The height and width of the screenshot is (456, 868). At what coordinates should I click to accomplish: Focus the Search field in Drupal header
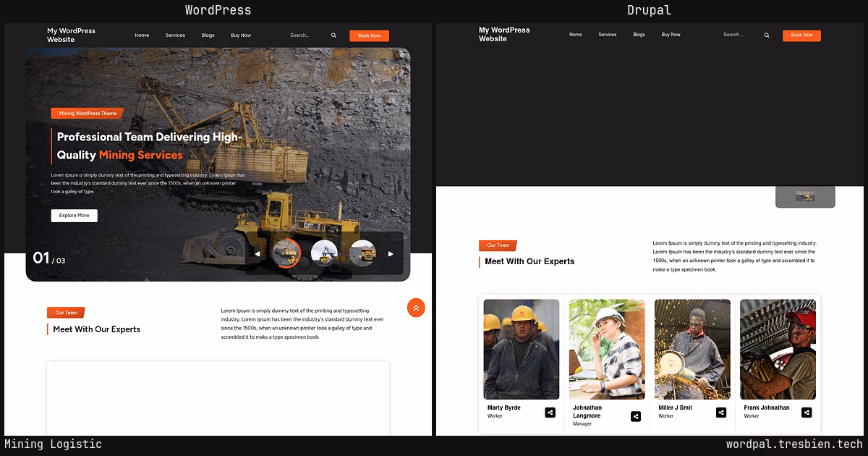pyautogui.click(x=741, y=35)
